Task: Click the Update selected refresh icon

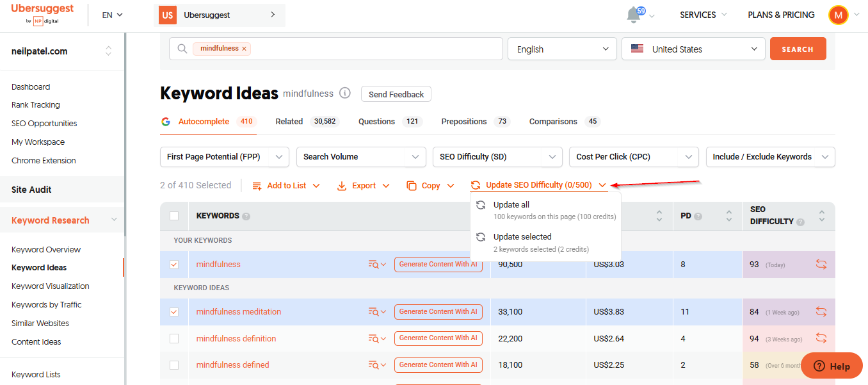Action: pyautogui.click(x=481, y=237)
